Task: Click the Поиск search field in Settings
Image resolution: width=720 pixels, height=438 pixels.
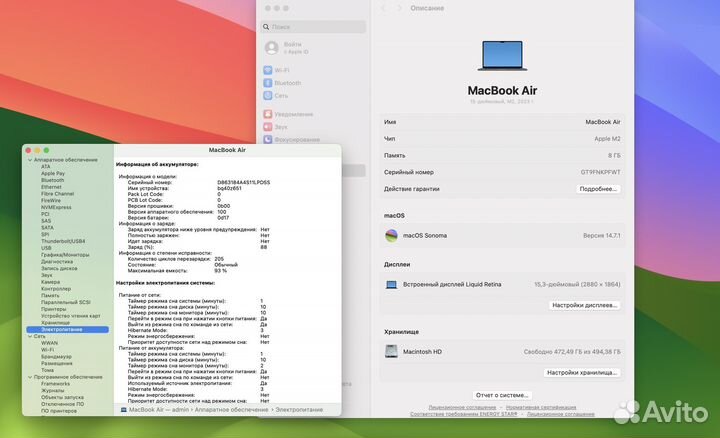Action: coord(313,27)
